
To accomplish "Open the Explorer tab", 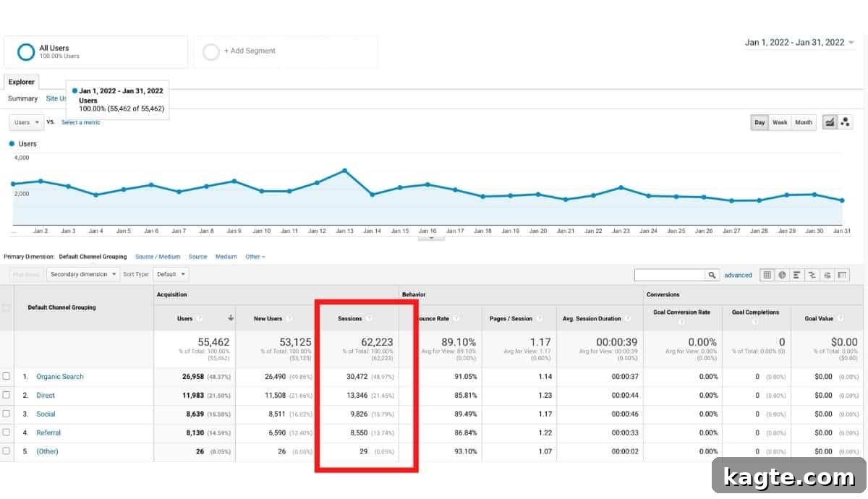I will (21, 82).
